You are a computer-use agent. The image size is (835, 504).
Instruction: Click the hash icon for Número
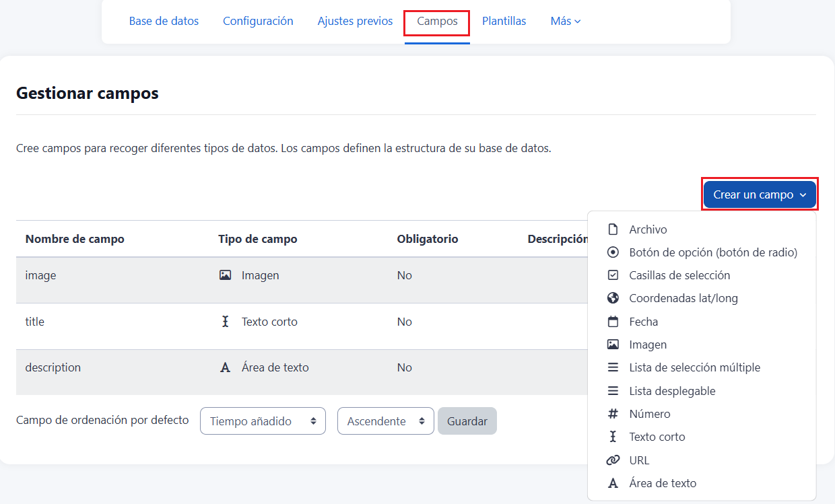(x=613, y=414)
